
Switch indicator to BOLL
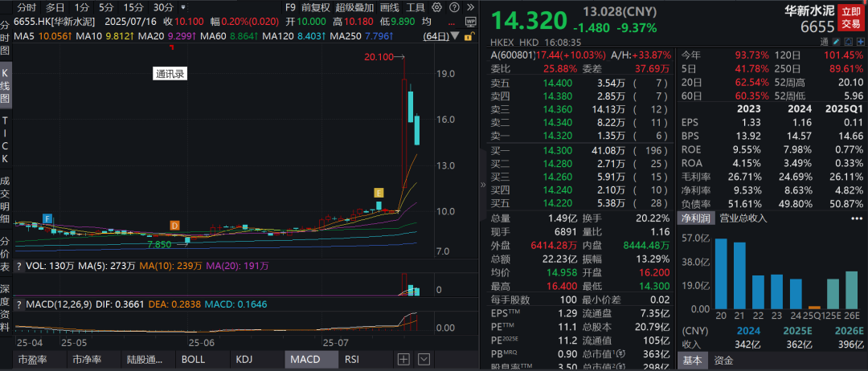click(x=193, y=360)
